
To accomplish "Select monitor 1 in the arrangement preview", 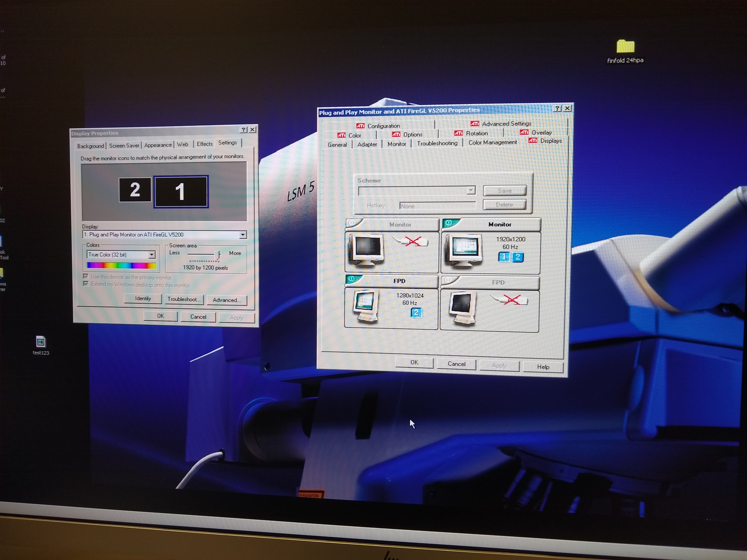I will [181, 191].
